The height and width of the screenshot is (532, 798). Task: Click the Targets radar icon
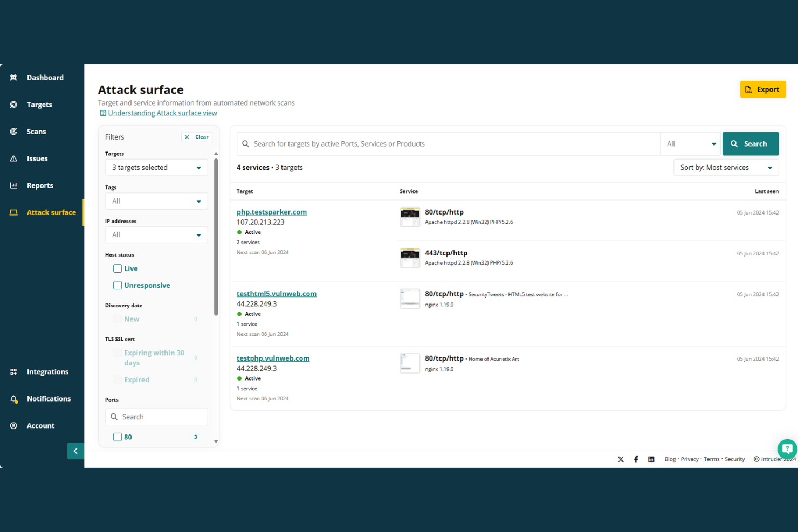tap(13, 105)
